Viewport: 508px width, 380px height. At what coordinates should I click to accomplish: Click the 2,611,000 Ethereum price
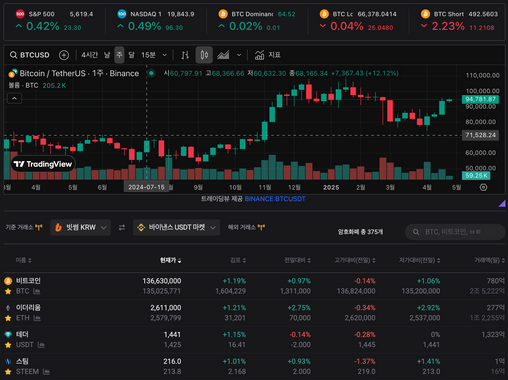[x=166, y=308]
